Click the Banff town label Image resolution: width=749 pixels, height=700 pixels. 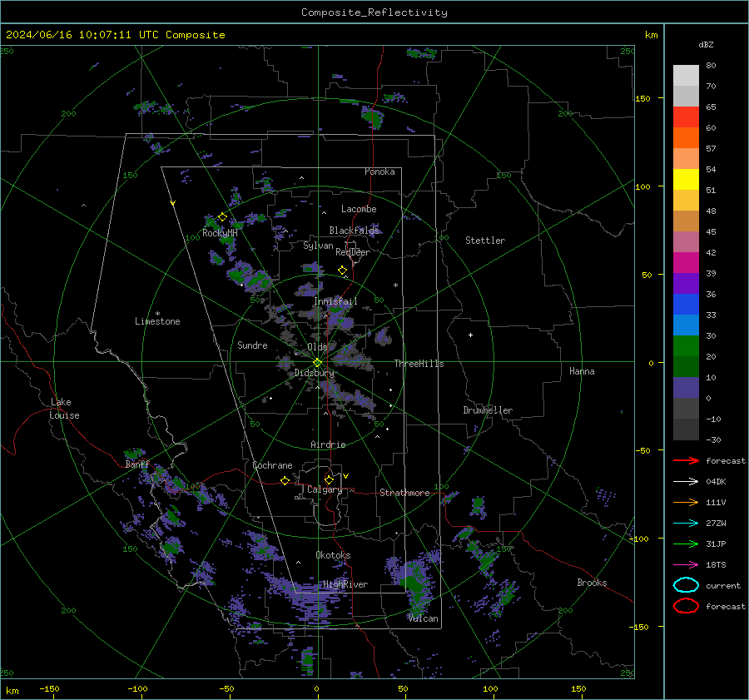(137, 464)
